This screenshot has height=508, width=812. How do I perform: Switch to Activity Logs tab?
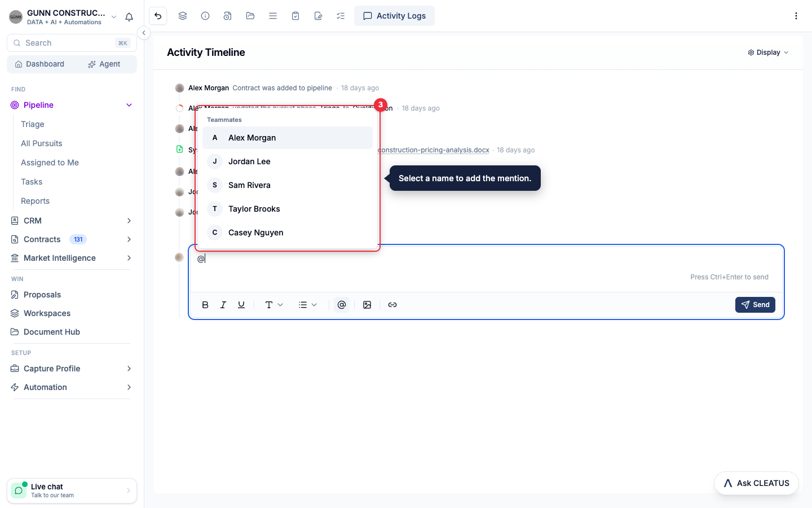coord(394,16)
